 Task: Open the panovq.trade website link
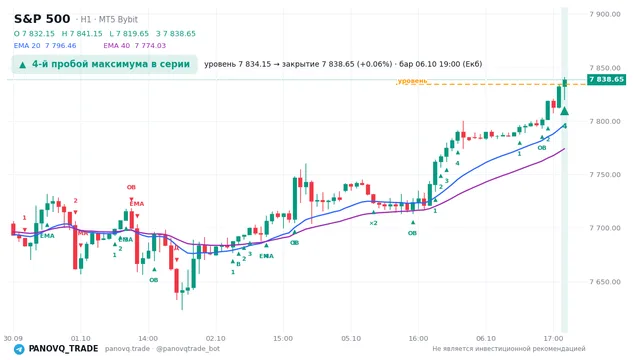click(127, 349)
